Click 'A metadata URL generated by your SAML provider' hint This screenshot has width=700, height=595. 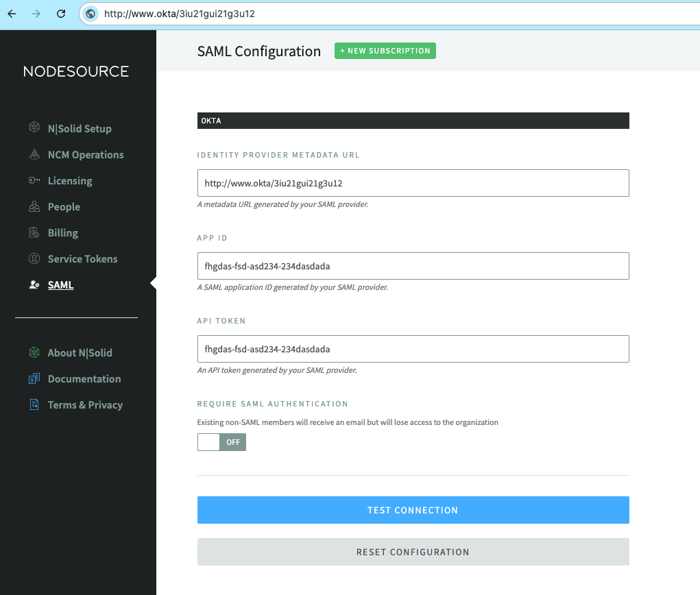(282, 204)
